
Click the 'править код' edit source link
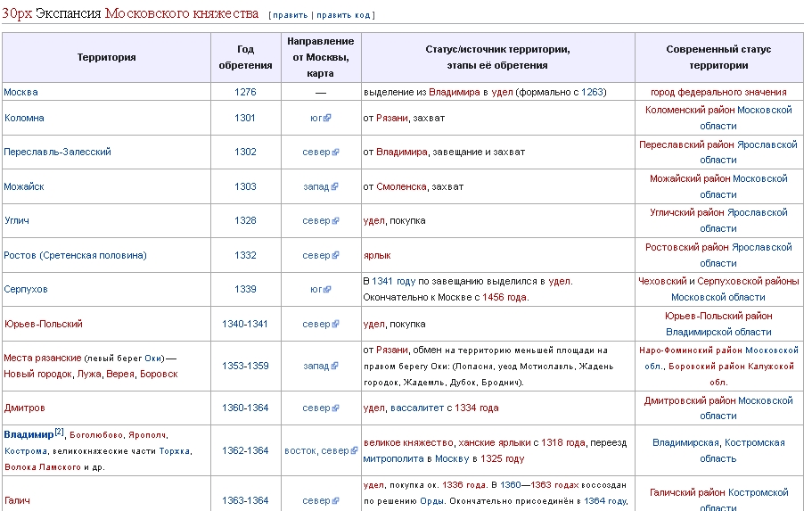coord(343,15)
